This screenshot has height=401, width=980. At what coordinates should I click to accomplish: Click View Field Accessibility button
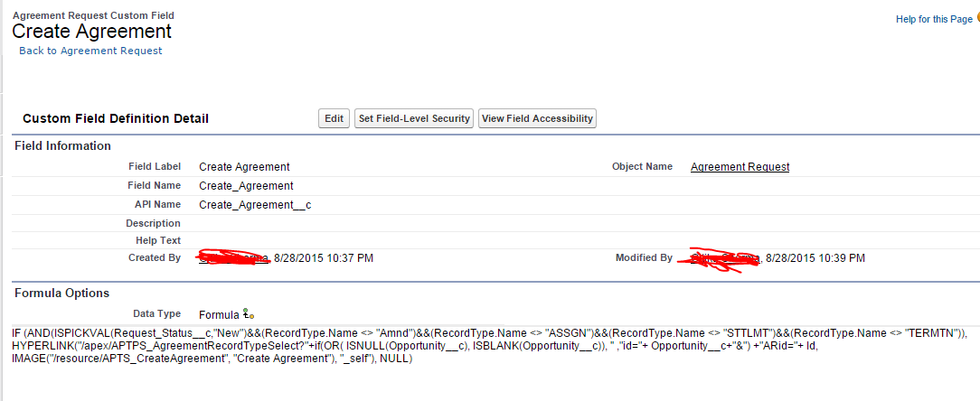pos(537,118)
